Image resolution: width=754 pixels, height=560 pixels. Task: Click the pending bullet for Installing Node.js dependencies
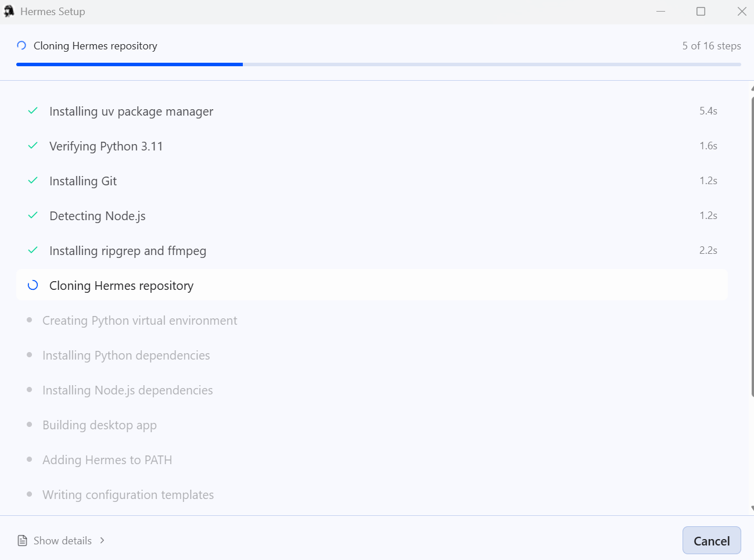[30, 389]
